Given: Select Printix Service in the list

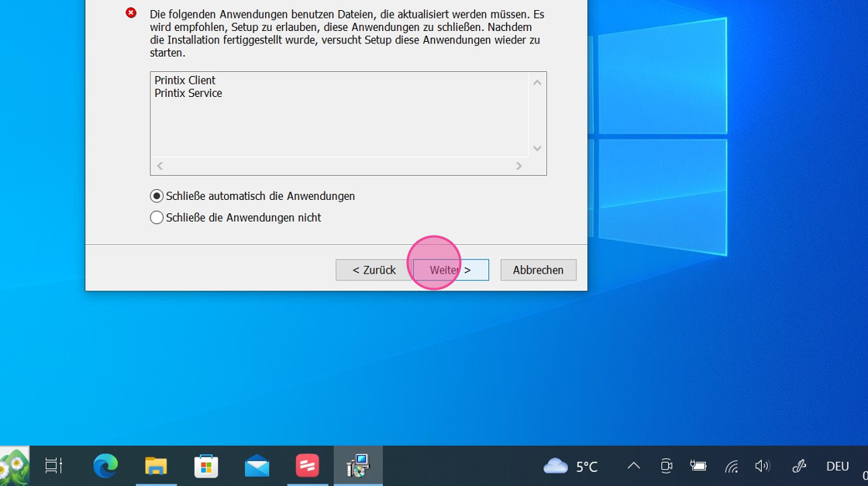Looking at the screenshot, I should [188, 93].
